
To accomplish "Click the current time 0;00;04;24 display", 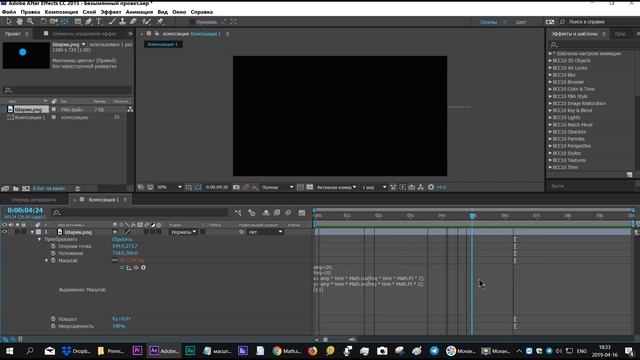I will (x=25, y=210).
